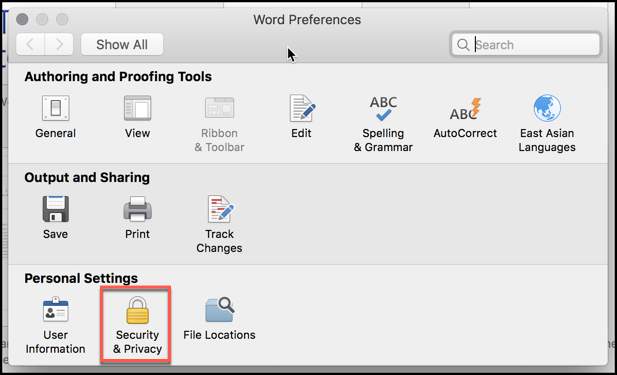Click the dimmed Ribbon & Toolbar icon

(220, 108)
